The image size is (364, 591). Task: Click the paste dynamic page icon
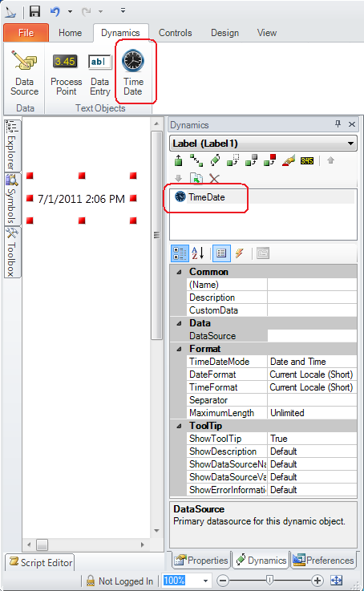[x=196, y=178]
